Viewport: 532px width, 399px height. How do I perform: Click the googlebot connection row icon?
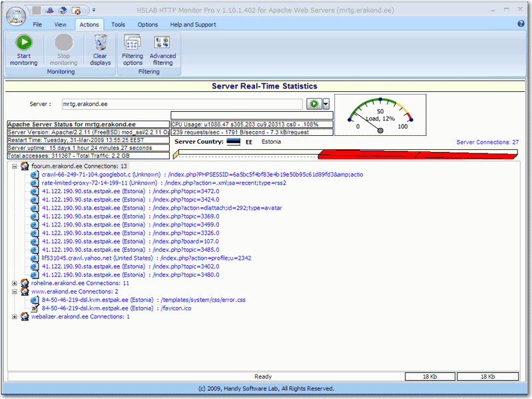click(x=34, y=175)
